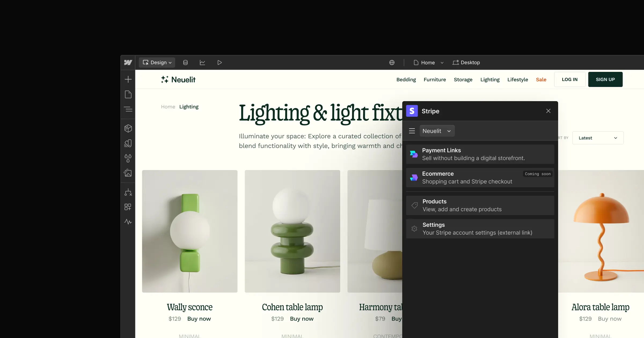Open the Latest sort dropdown
The image size is (644, 338).
click(598, 138)
